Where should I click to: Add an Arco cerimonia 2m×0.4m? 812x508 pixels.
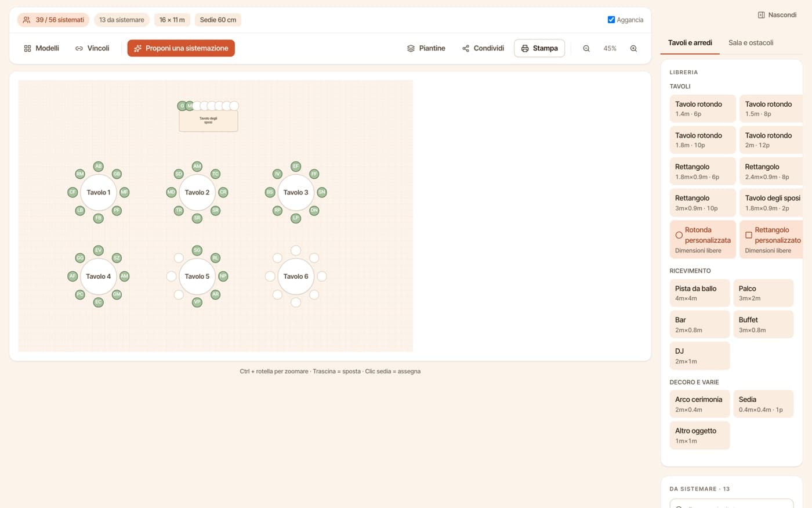point(699,404)
